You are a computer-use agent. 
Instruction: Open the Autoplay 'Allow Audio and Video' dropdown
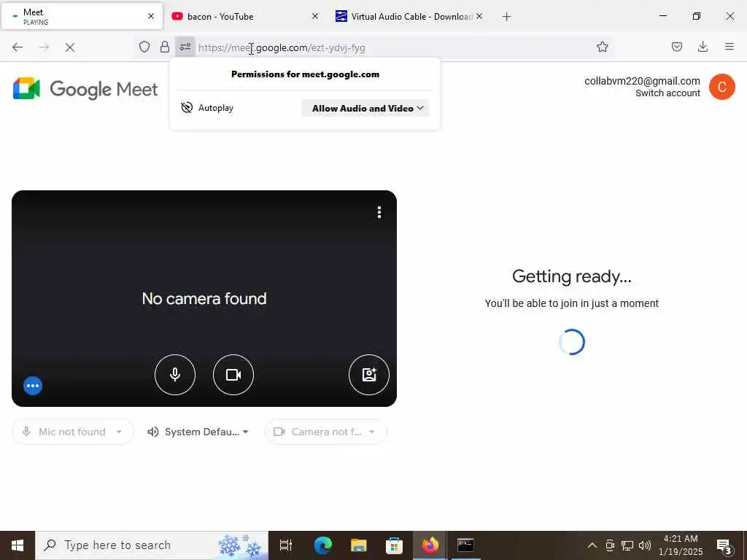click(x=365, y=108)
